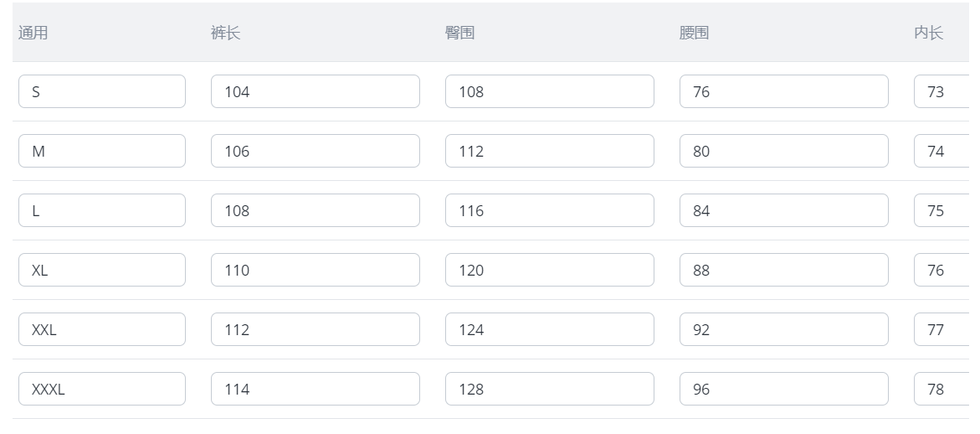Image resolution: width=980 pixels, height=434 pixels.
Task: Edit the 腰围 field with value 92
Action: (x=784, y=329)
